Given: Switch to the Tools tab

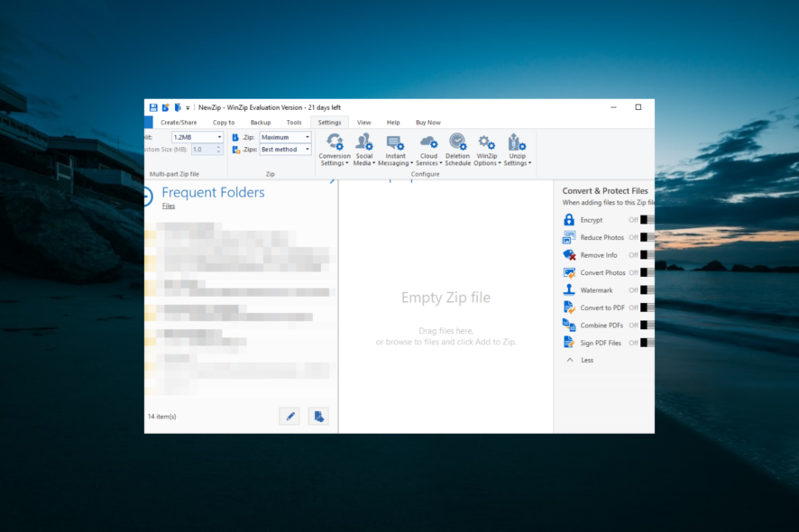Looking at the screenshot, I should click(294, 123).
